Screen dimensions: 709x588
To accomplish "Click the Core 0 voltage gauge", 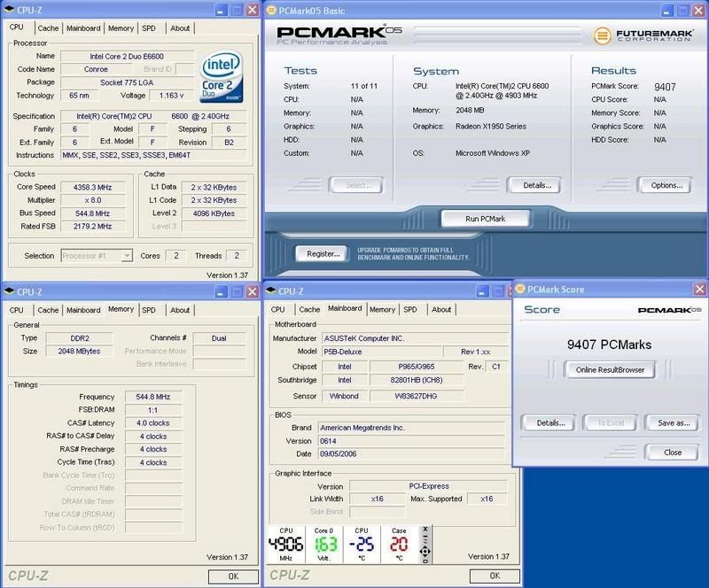I will point(323,544).
